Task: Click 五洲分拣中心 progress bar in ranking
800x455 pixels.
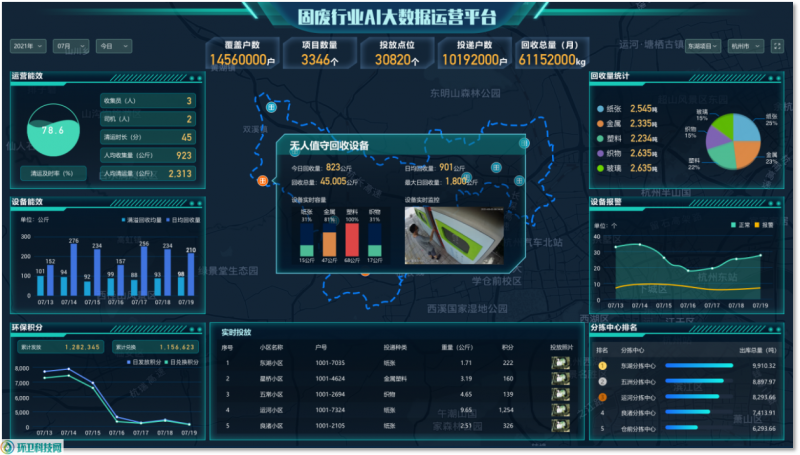Action: (694, 381)
